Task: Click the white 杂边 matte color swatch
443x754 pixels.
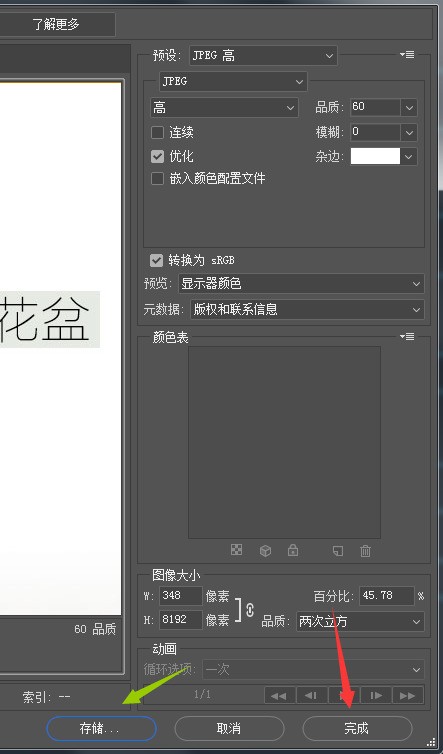Action: tap(375, 156)
